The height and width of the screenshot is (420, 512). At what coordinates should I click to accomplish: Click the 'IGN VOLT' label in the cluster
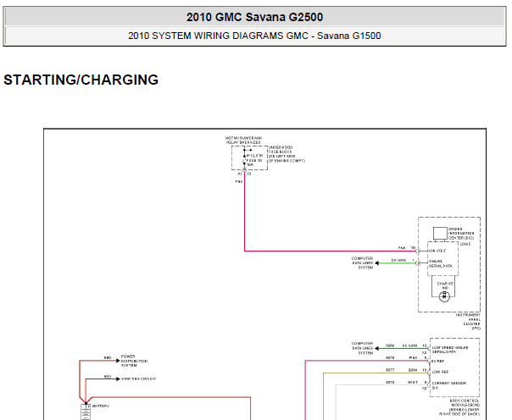point(437,251)
